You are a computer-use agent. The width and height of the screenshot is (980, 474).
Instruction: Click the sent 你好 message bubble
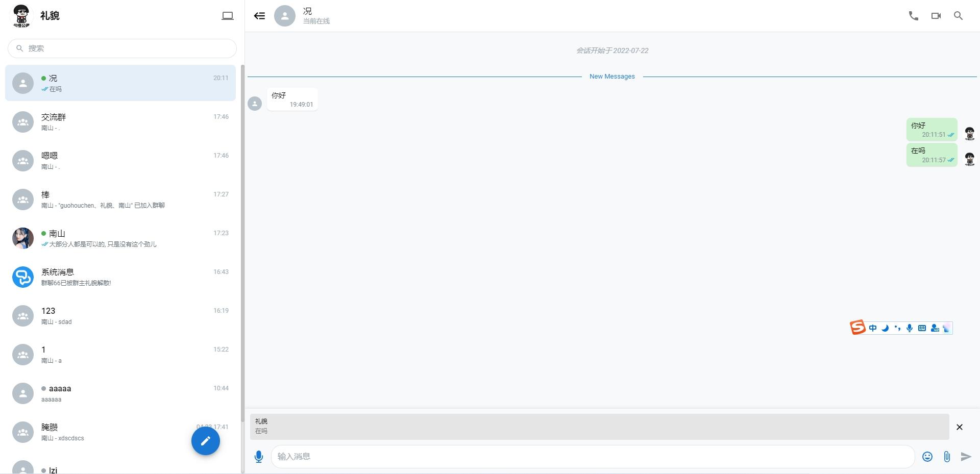coord(932,130)
